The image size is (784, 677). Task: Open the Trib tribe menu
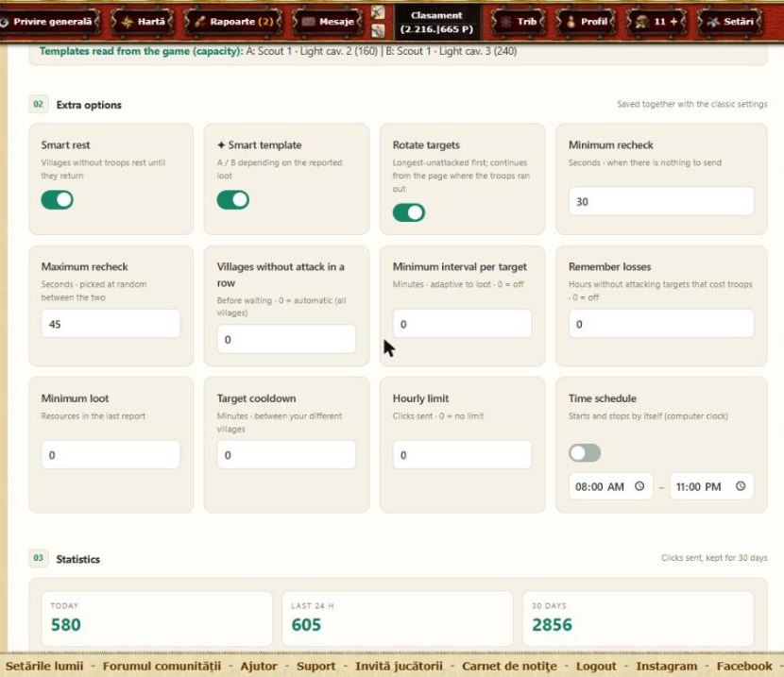tap(518, 22)
